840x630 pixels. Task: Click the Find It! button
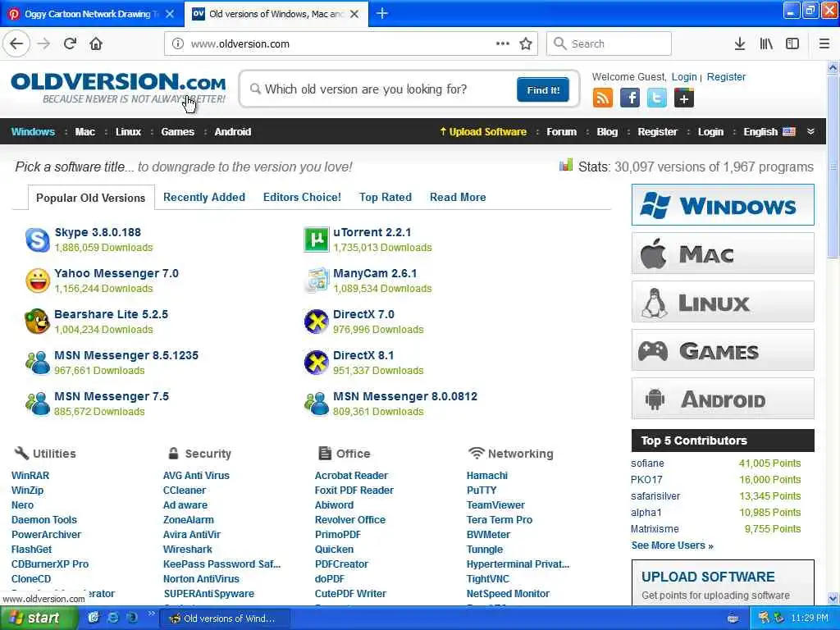point(543,89)
